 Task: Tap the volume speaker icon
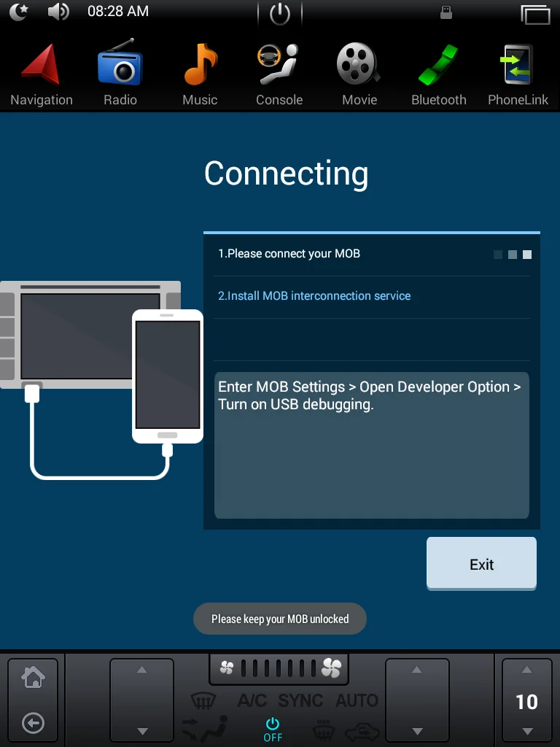click(x=58, y=12)
